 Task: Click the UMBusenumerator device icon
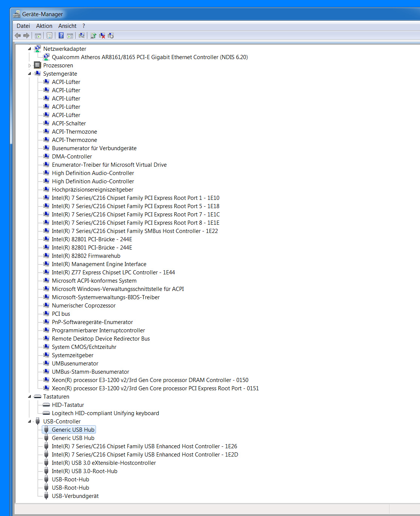pos(46,363)
